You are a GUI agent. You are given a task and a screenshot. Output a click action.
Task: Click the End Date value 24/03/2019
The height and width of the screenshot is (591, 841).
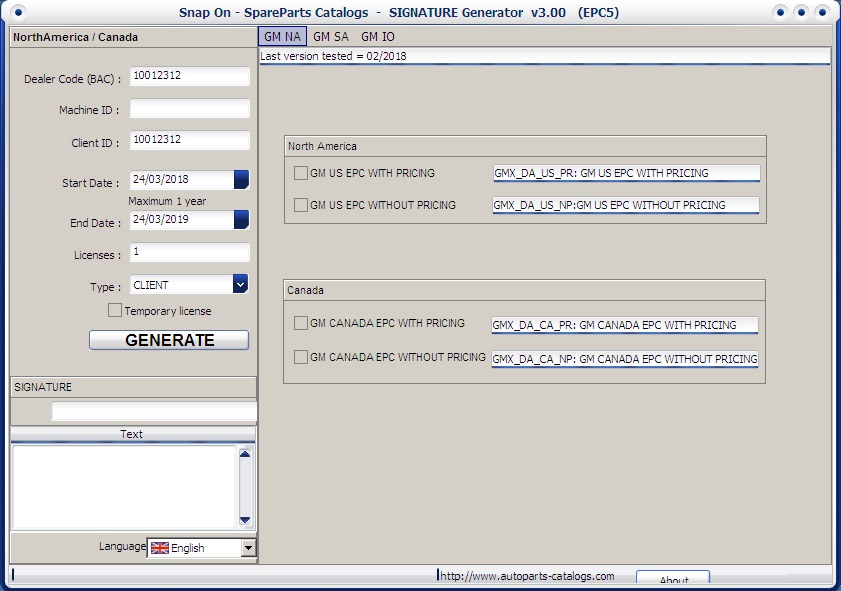(160, 219)
